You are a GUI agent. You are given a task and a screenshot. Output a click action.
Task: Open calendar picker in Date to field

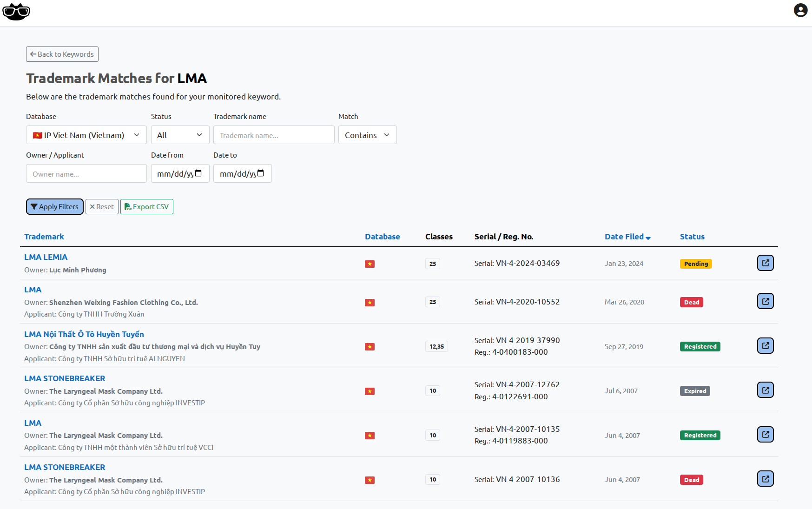[261, 173]
